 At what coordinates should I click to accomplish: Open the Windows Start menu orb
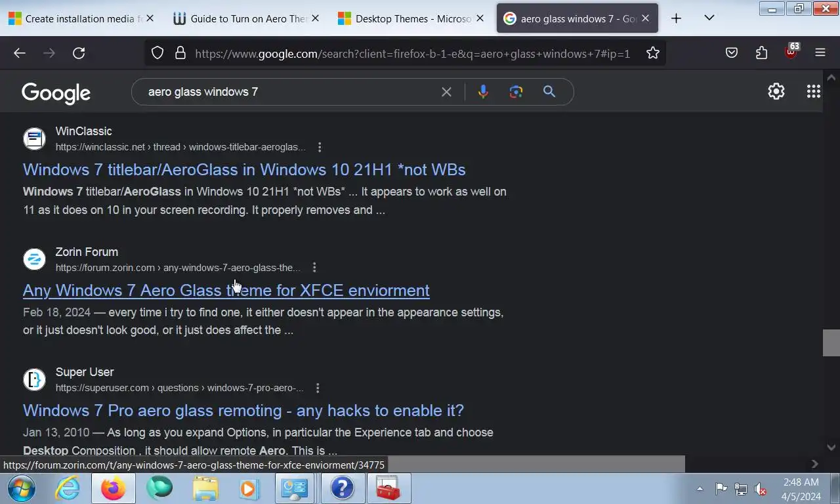click(x=21, y=488)
